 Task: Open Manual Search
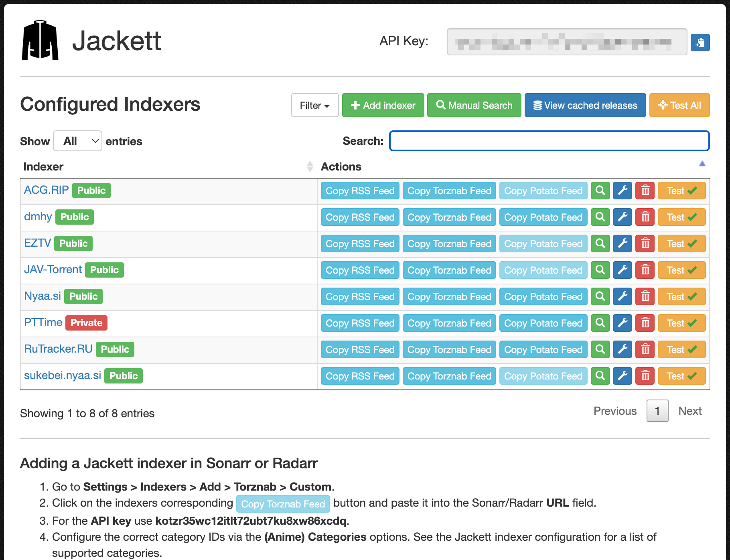pos(474,105)
